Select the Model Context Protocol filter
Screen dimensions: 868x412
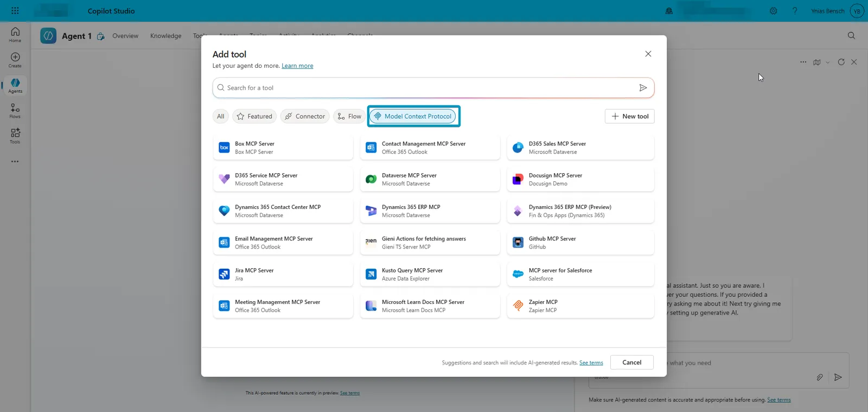(413, 116)
